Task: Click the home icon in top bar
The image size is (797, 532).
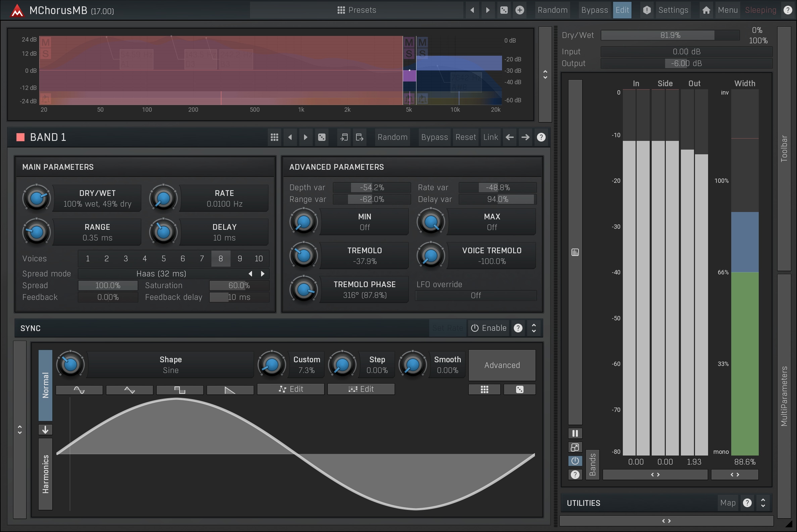Action: point(706,10)
